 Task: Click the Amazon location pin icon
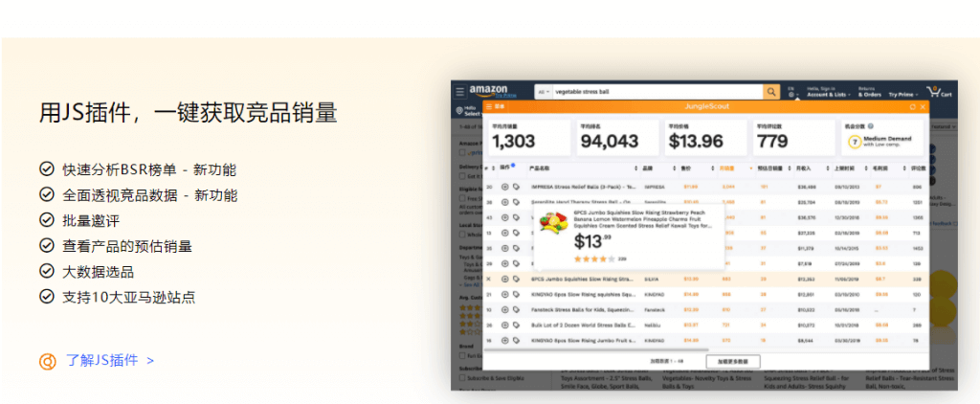[459, 111]
